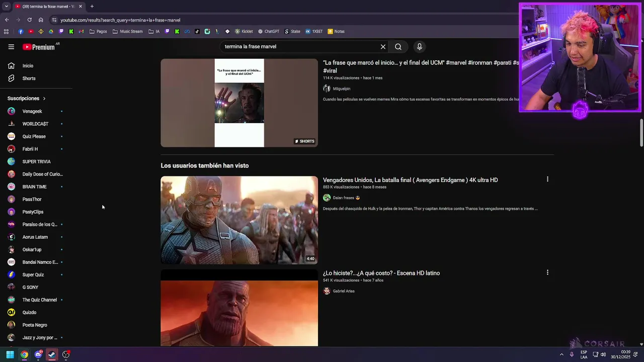This screenshot has width=644, height=362.
Task: Clear the search box with the X
Action: click(x=383, y=47)
